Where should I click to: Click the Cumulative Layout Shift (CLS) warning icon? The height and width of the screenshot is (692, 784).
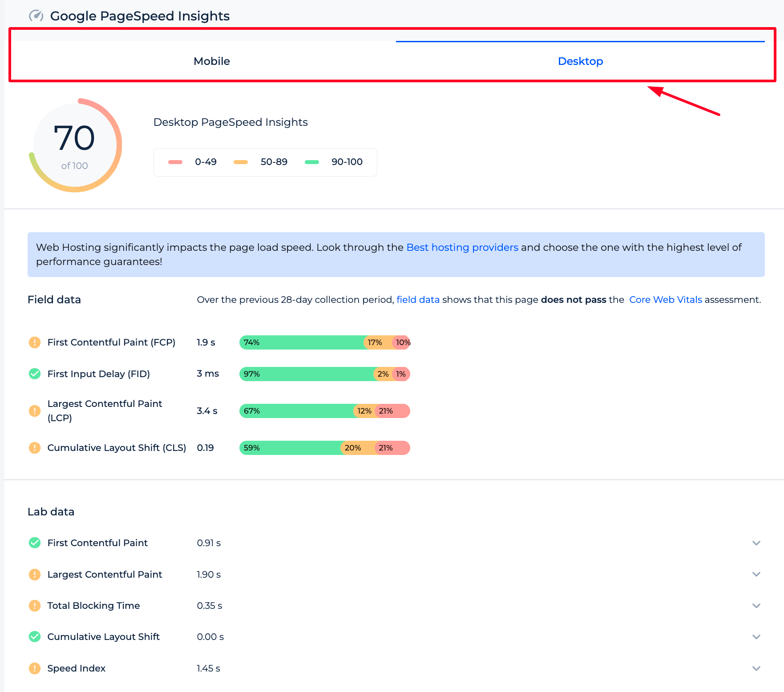[35, 448]
